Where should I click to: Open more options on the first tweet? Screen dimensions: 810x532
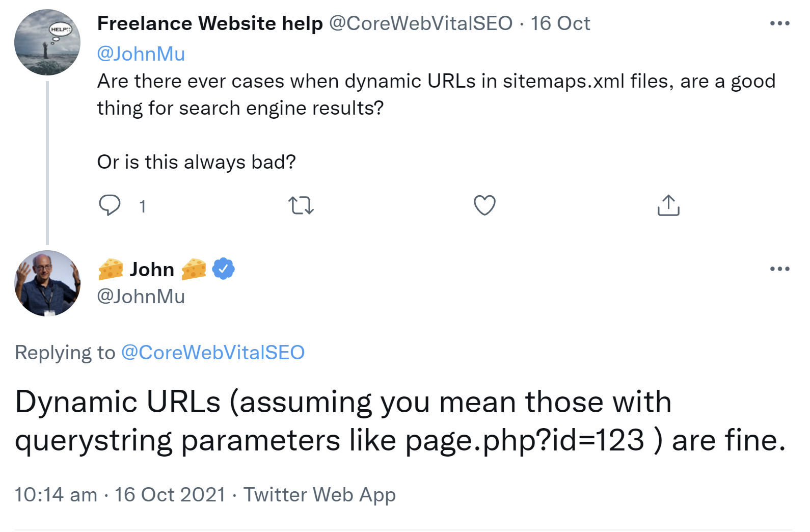(x=780, y=23)
